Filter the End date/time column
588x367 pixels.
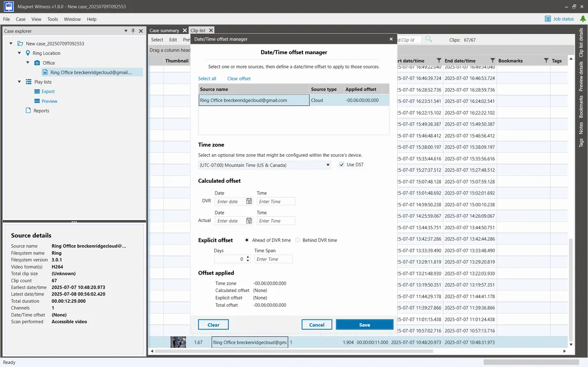click(492, 61)
